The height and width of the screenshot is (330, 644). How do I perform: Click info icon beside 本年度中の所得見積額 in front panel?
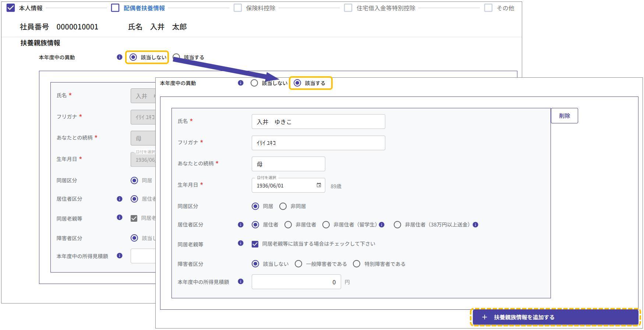[x=241, y=281]
